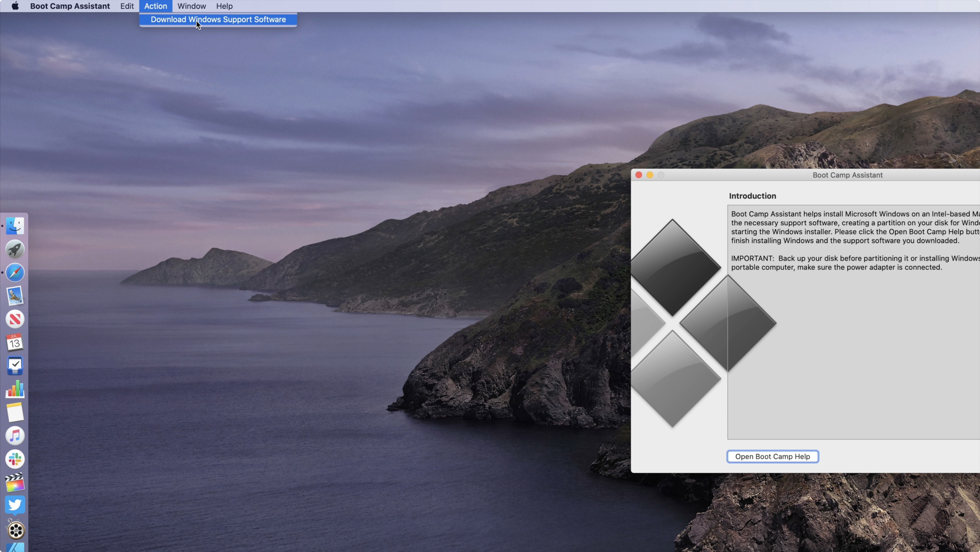Launch Final Cut Pro clapperboard icon
980x552 pixels.
[x=15, y=482]
